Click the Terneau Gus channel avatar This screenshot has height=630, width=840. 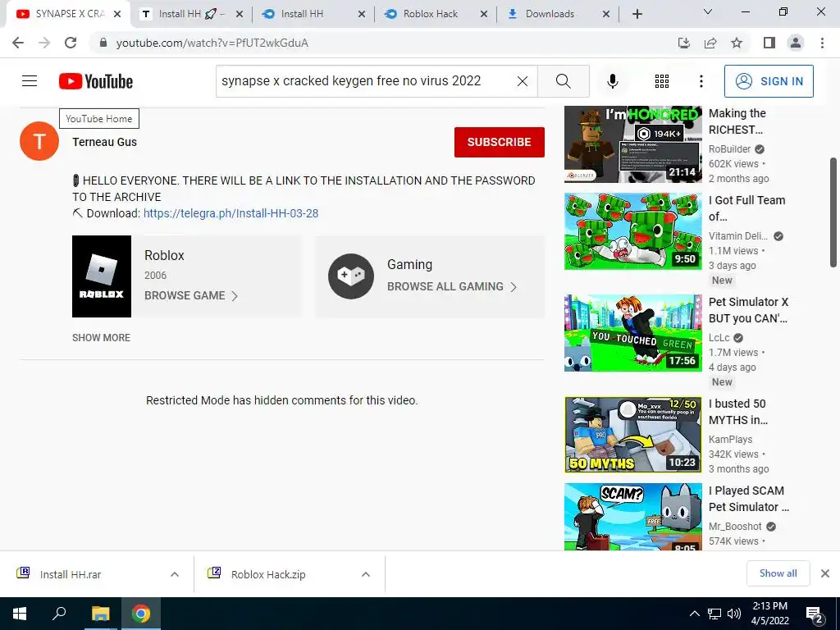[39, 141]
